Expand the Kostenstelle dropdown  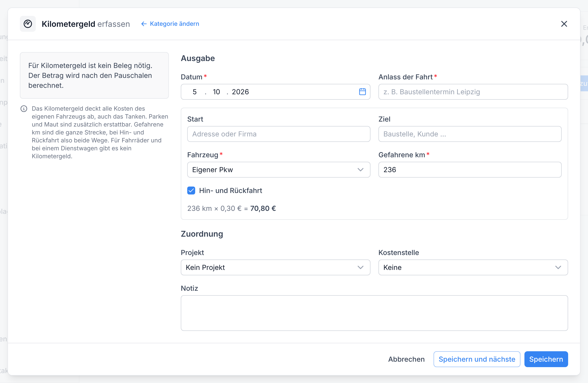[x=473, y=267]
